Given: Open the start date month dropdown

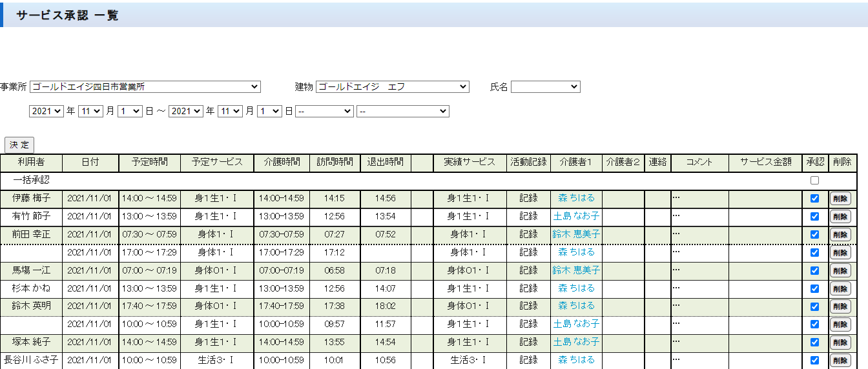Looking at the screenshot, I should pos(90,111).
